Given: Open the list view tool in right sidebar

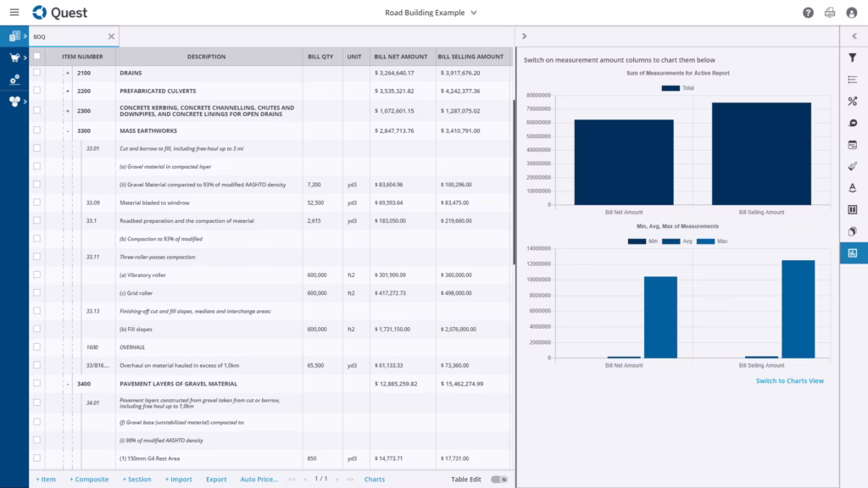Looking at the screenshot, I should (x=853, y=80).
